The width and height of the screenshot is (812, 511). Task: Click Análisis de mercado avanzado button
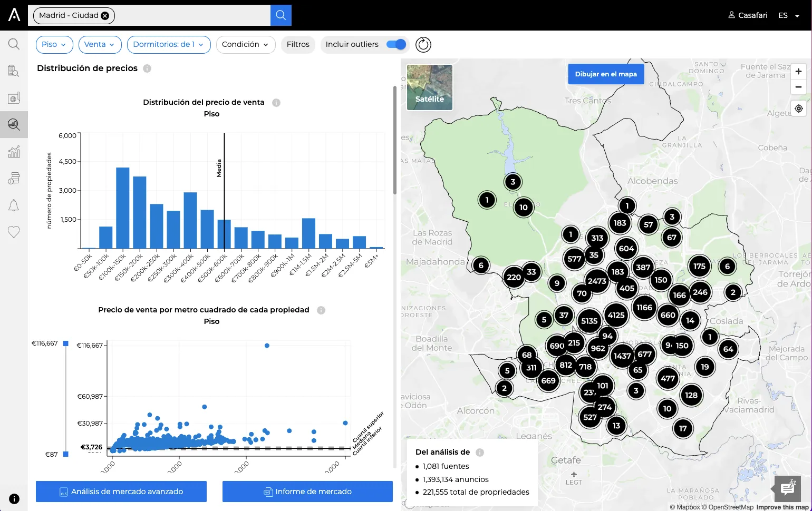121,492
